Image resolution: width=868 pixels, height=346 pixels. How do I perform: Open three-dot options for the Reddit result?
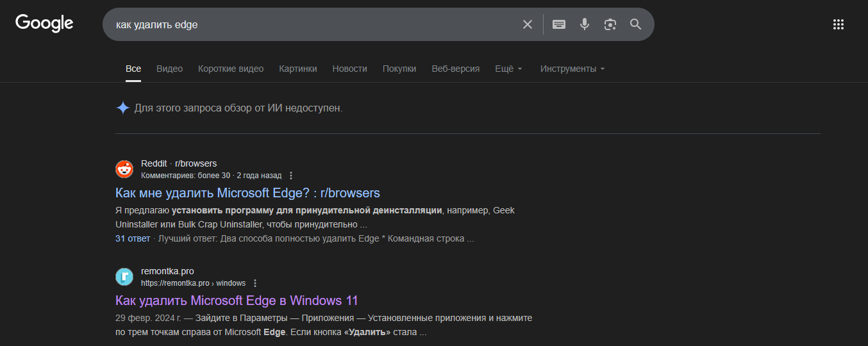[x=291, y=176]
